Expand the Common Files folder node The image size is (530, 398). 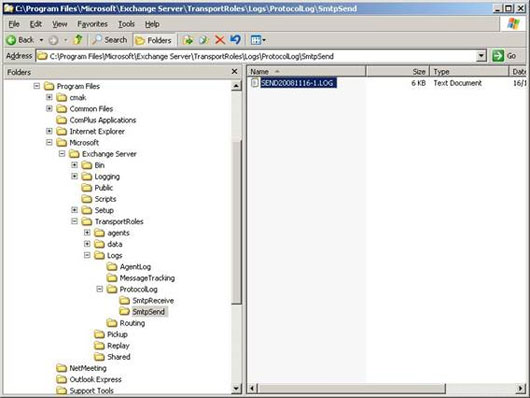click(49, 109)
